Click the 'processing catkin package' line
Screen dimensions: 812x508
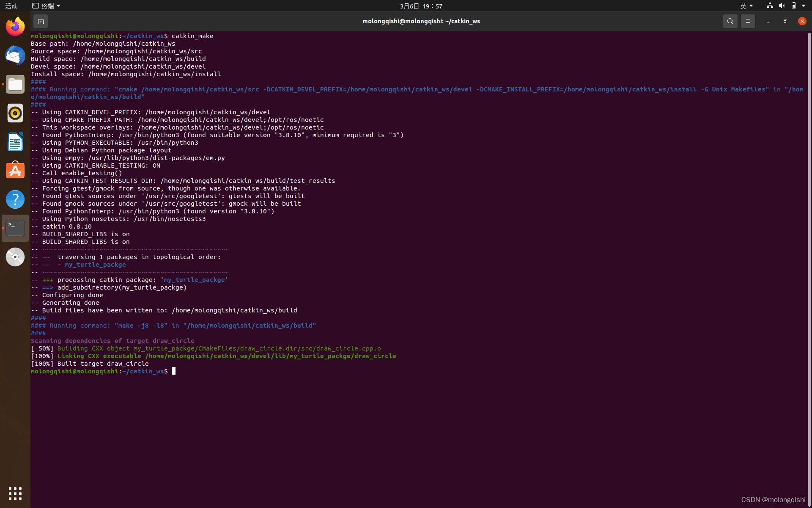[x=129, y=280]
